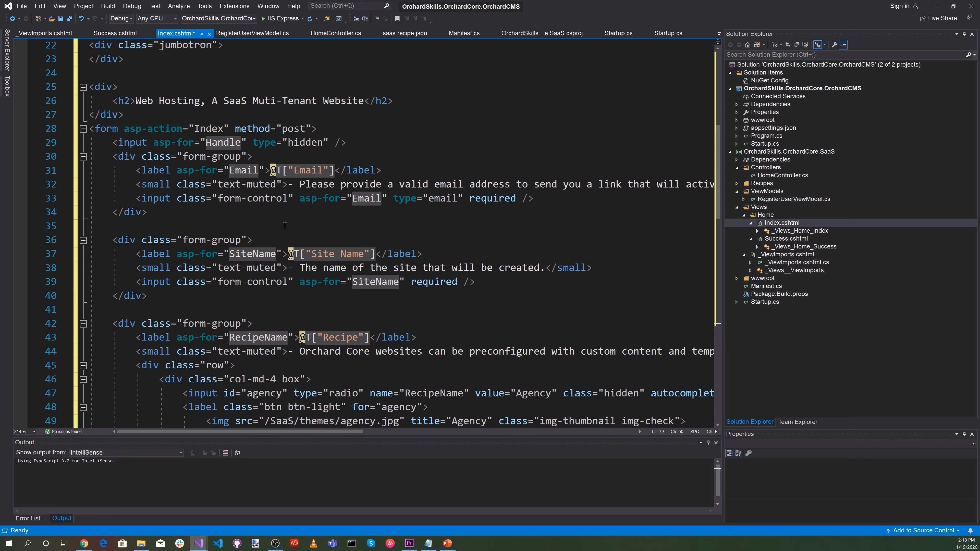Open the Toolbox side tab
Image resolution: width=980 pixels, height=551 pixels.
pyautogui.click(x=7, y=86)
